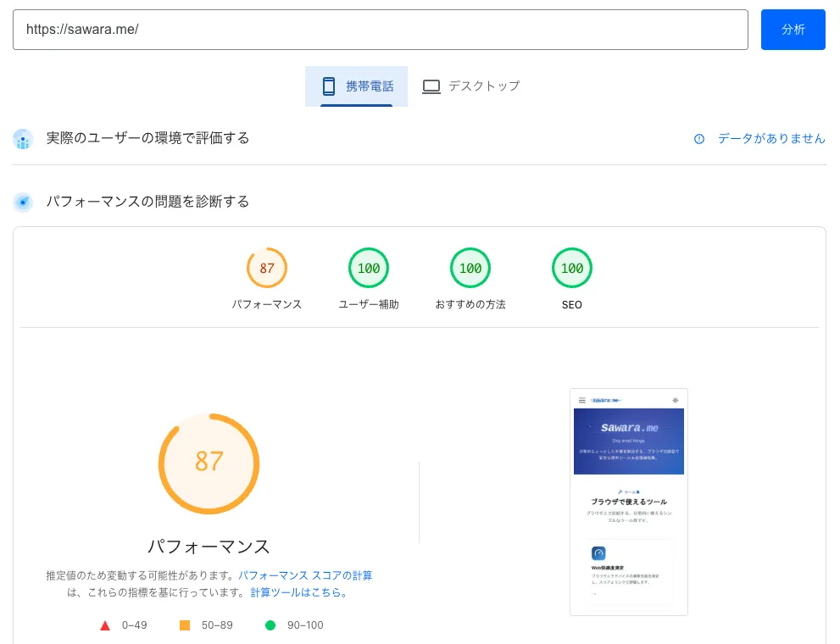
Task: Click the smartphone icon in the mobile tab
Action: pyautogui.click(x=328, y=86)
